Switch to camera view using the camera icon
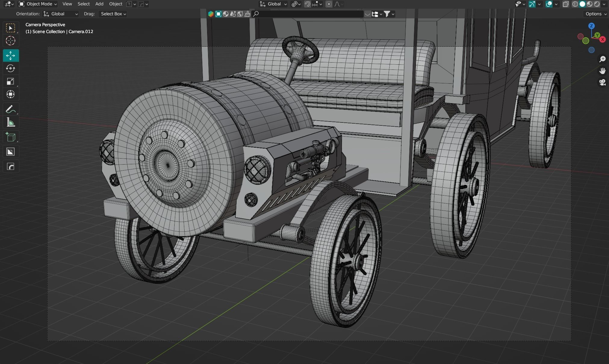Image resolution: width=609 pixels, height=364 pixels. [602, 82]
